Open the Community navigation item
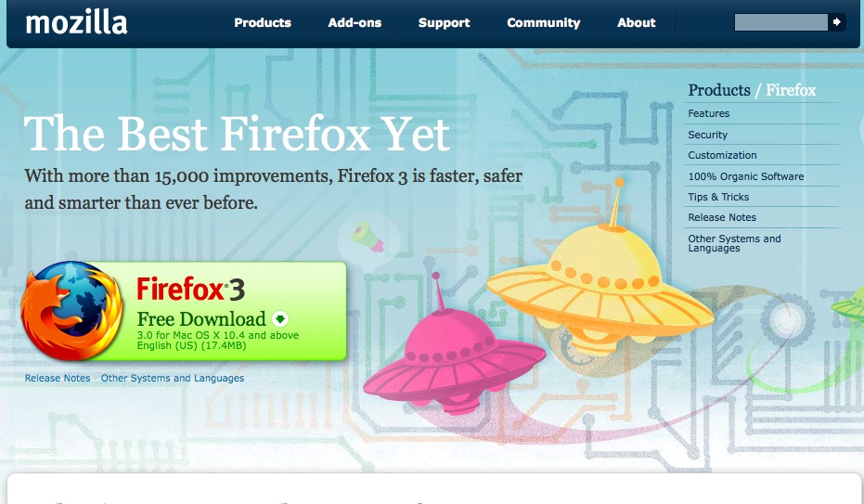 point(543,22)
